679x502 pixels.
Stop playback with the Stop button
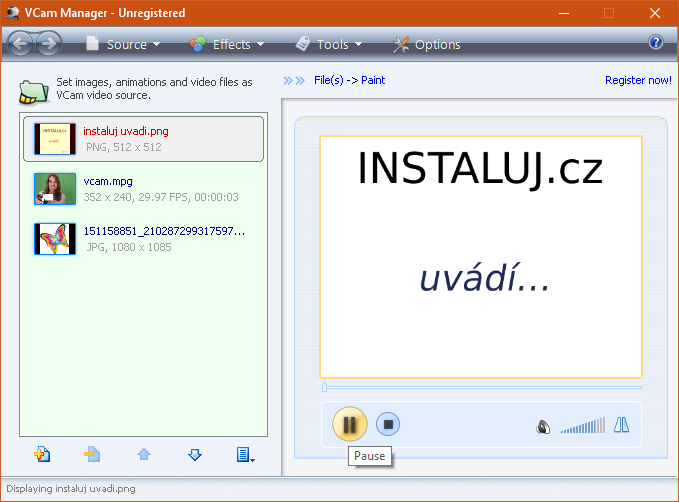pyautogui.click(x=388, y=424)
